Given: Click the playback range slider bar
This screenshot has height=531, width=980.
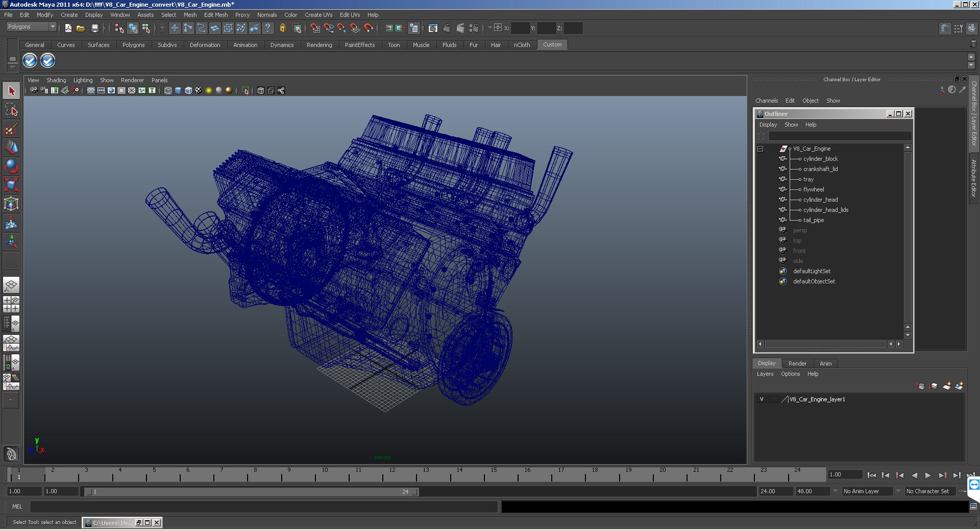Looking at the screenshot, I should (251, 492).
